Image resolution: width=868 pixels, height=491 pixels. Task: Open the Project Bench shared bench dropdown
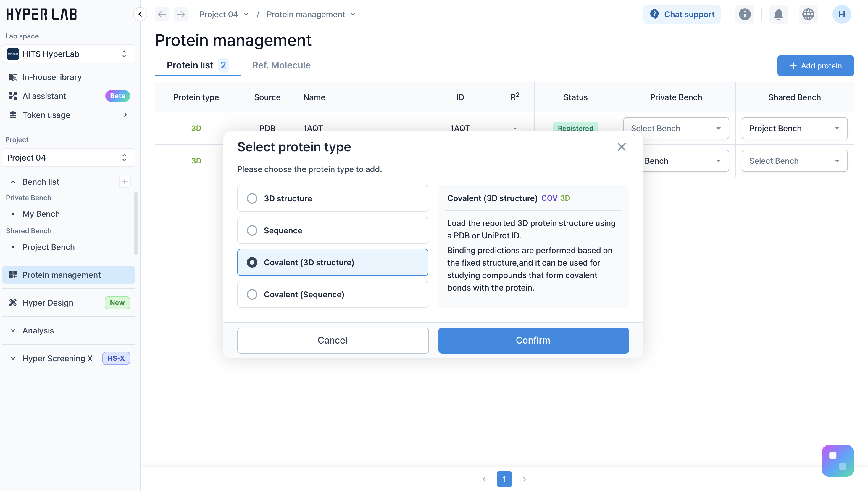point(794,128)
